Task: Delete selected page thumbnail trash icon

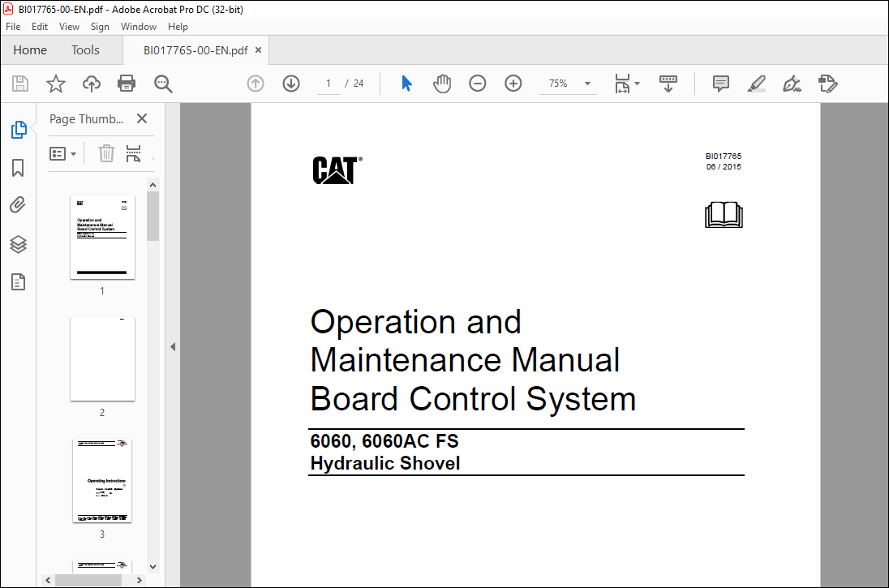Action: point(106,153)
